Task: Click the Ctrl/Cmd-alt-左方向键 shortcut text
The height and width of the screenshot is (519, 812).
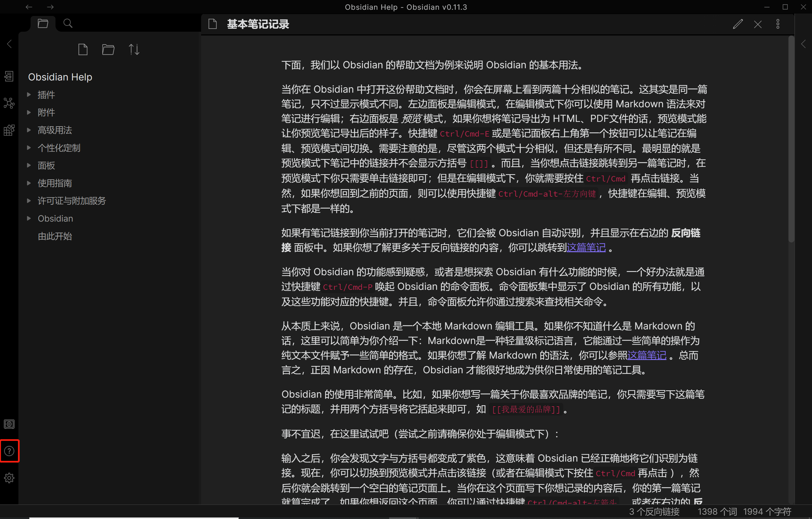Action: [547, 194]
